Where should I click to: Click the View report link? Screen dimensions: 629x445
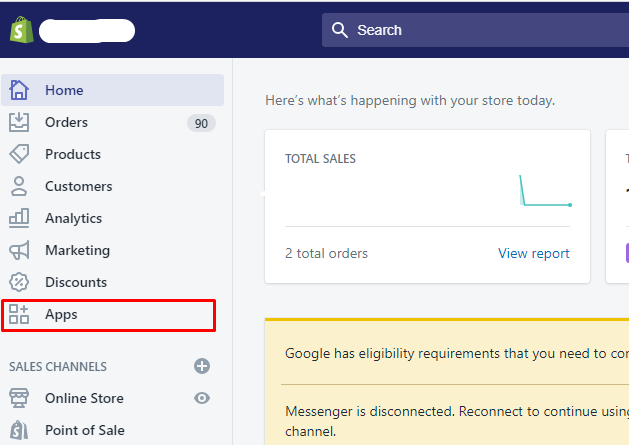tap(534, 253)
